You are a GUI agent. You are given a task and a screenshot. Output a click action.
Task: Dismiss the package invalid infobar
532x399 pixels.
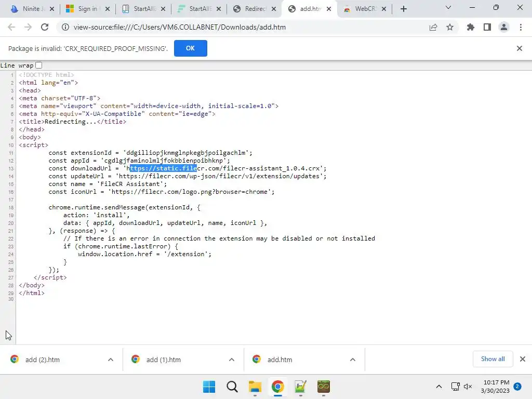520,48
